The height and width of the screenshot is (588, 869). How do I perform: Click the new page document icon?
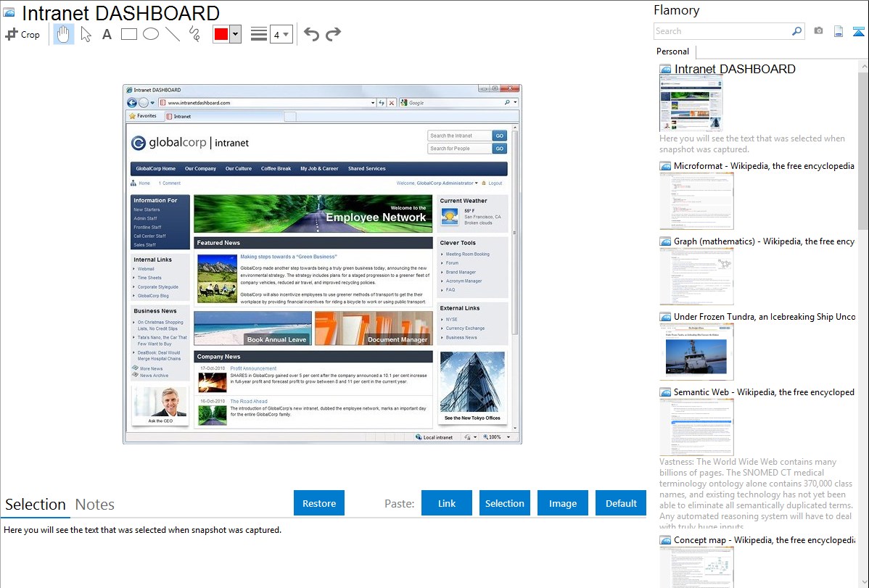pos(839,31)
